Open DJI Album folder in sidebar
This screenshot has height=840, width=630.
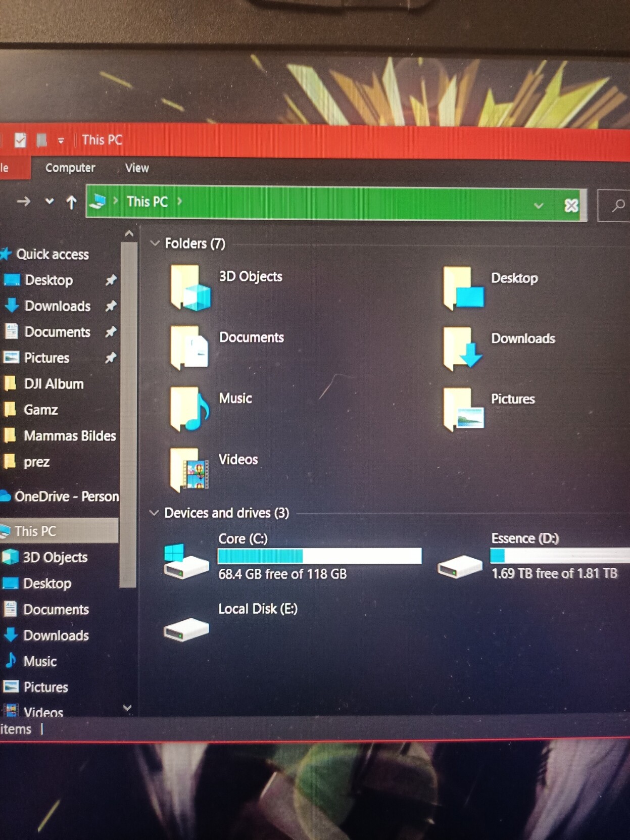(54, 384)
